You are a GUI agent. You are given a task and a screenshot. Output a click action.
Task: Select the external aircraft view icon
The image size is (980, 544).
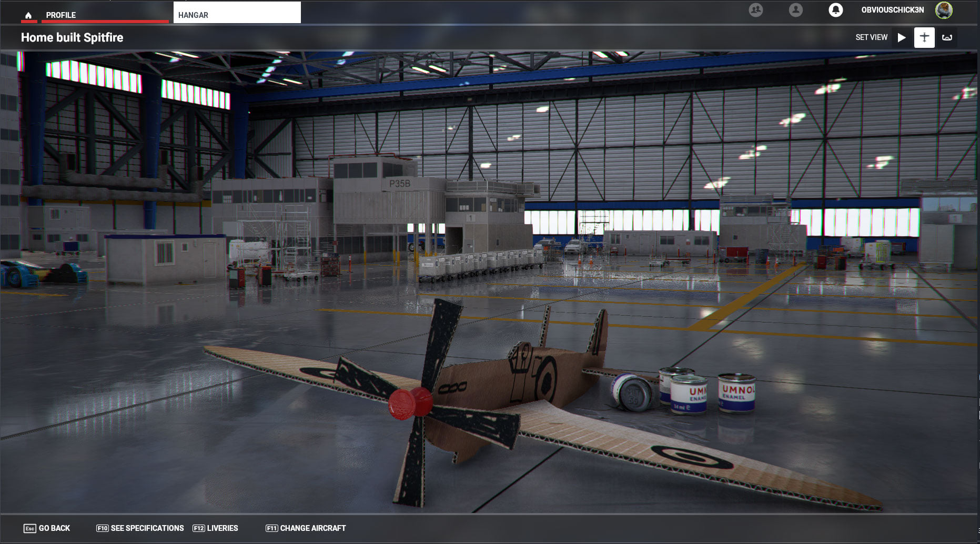pyautogui.click(x=924, y=37)
